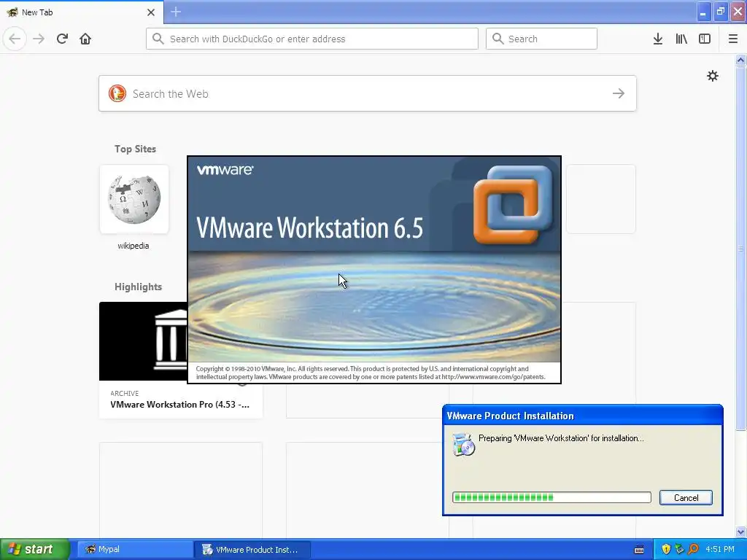The image size is (747, 560).
Task: Open new tab page settings gear
Action: [x=713, y=76]
